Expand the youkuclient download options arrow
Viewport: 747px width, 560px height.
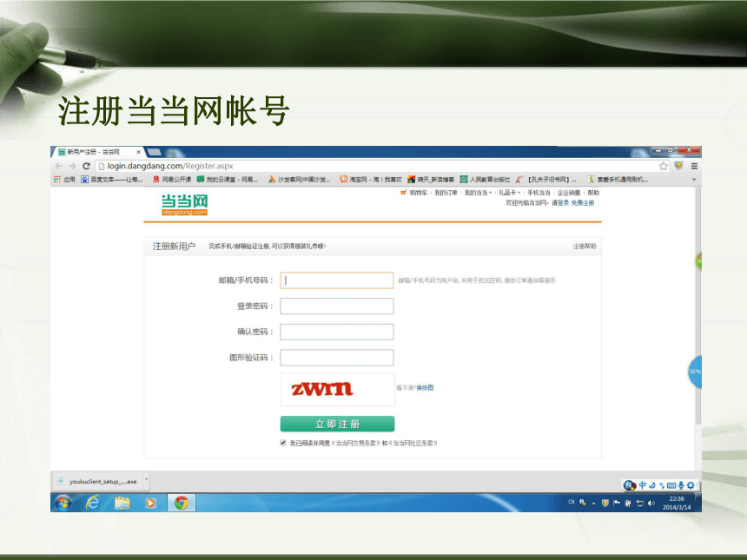tap(146, 481)
